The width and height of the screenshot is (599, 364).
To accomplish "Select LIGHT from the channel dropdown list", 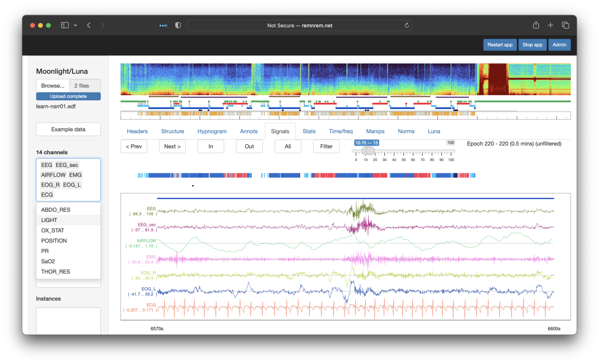I will (49, 220).
